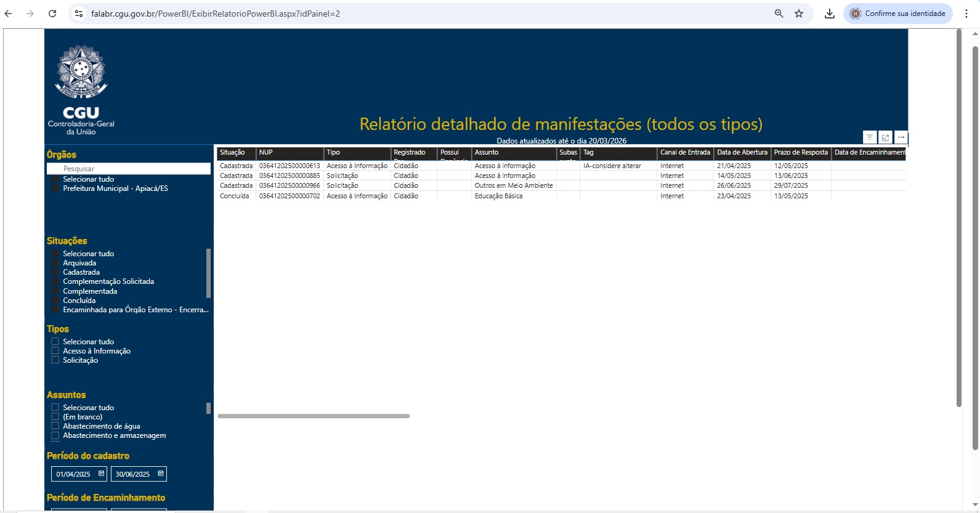Sort by the 'Situação' column header
This screenshot has height=513, width=980.
[x=237, y=153]
